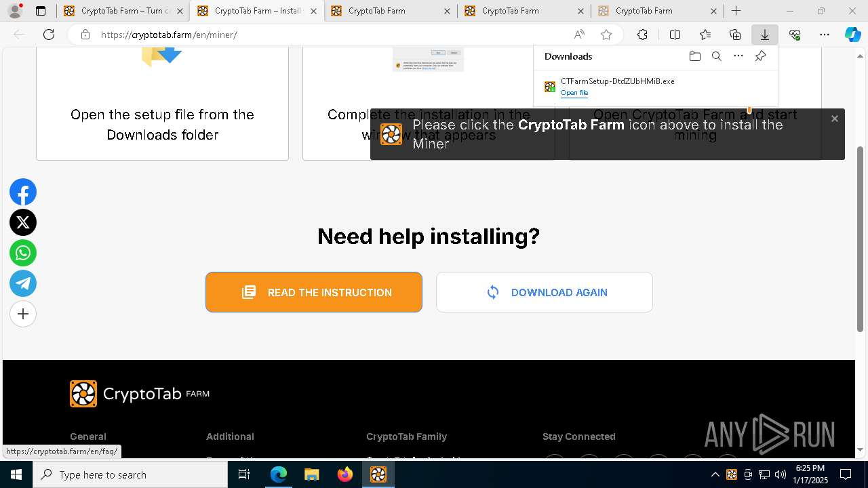Pin the Downloads panel
Viewport: 868px width, 488px height.
pos(760,56)
